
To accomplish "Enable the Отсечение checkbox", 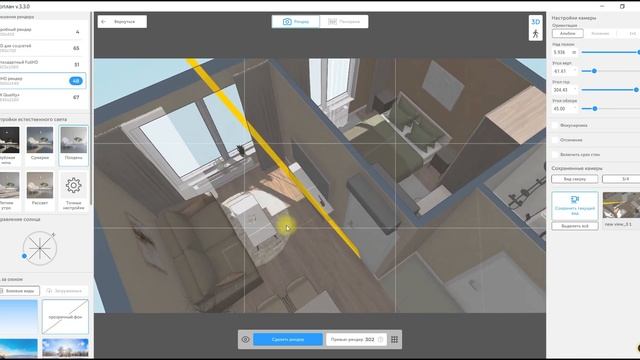I will [x=555, y=140].
